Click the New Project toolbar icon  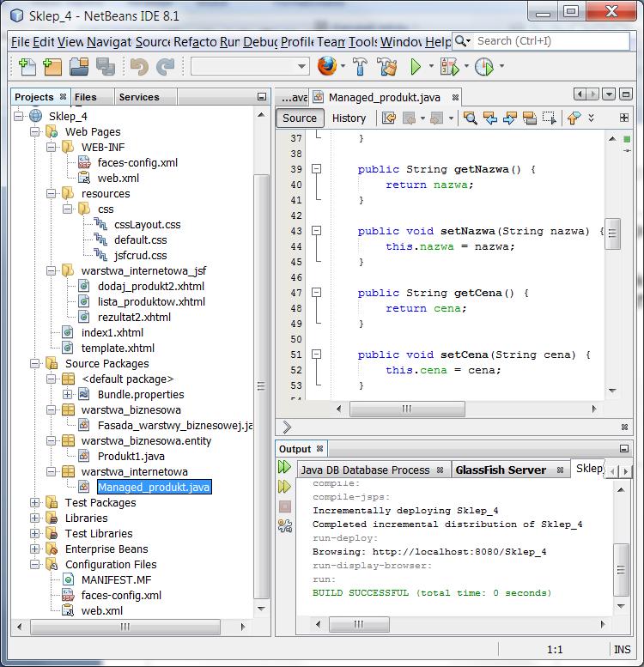[52, 67]
